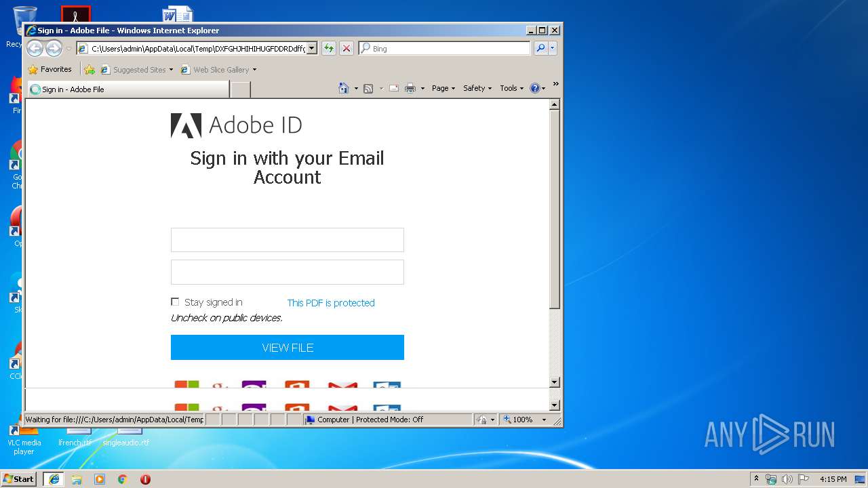Minimize the Internet Explorer window
This screenshot has height=488, width=868.
pos(531,30)
